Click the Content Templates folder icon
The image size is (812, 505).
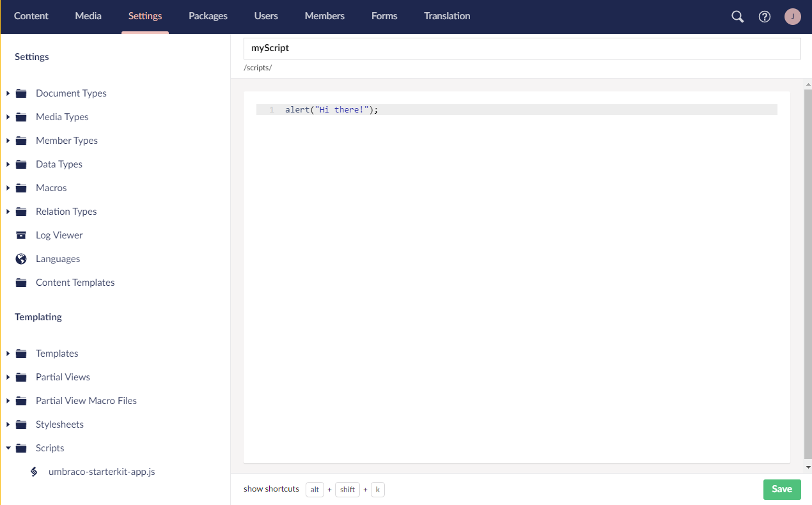pos(21,283)
